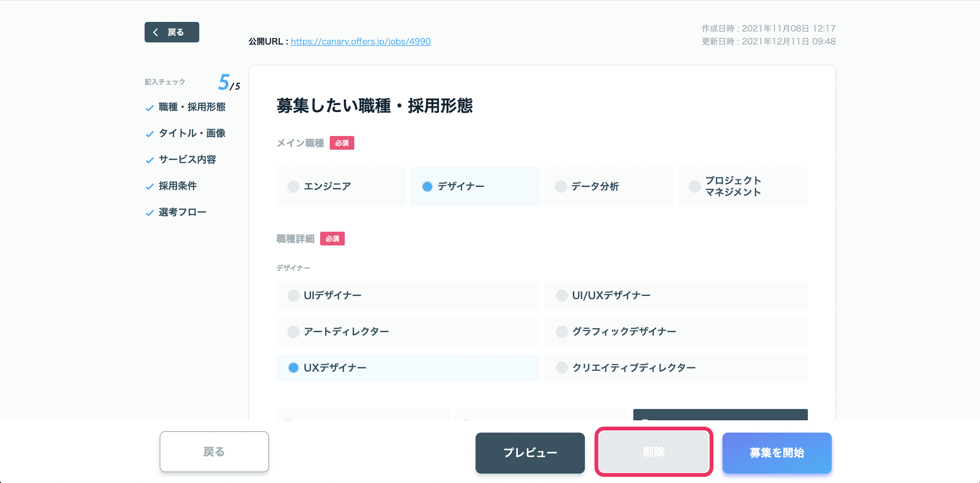Viewport: 980px width, 483px height.
Task: Click the checkmark icon beside 選考フロー
Action: [150, 213]
